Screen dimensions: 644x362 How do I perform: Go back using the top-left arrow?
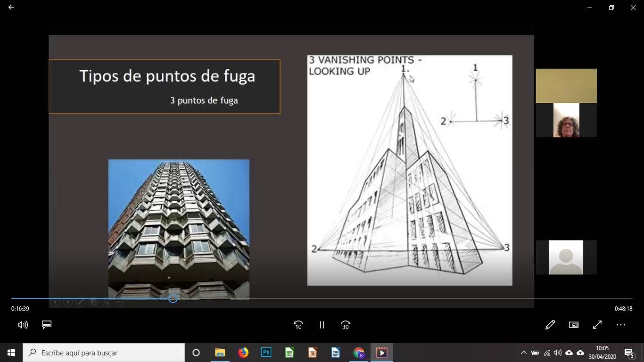coord(11,8)
